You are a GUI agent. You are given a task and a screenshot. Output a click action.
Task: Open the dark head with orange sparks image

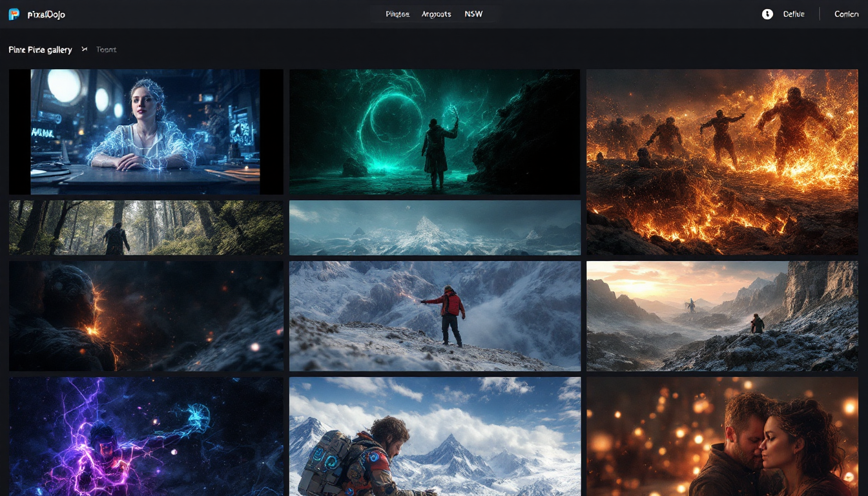(145, 316)
